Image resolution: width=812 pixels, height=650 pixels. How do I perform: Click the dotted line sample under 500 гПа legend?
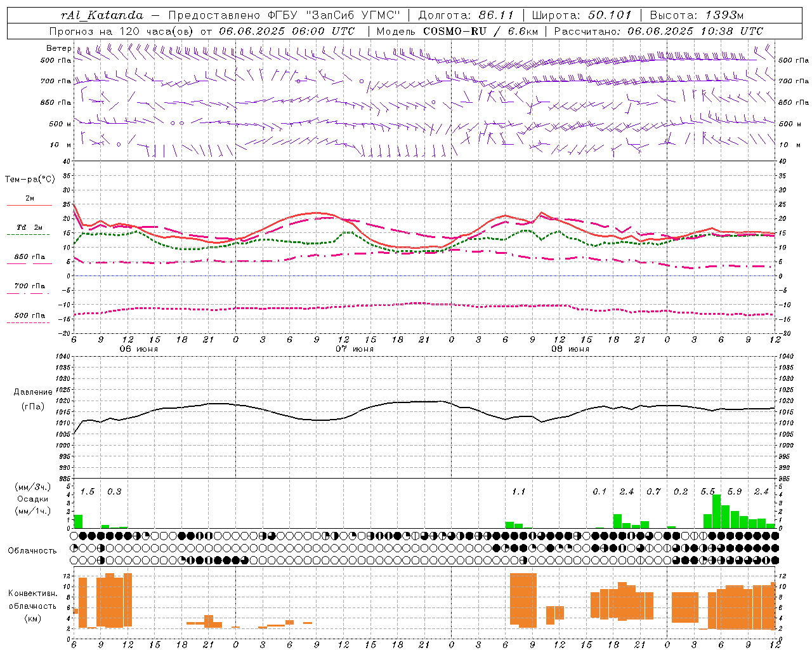point(29,323)
